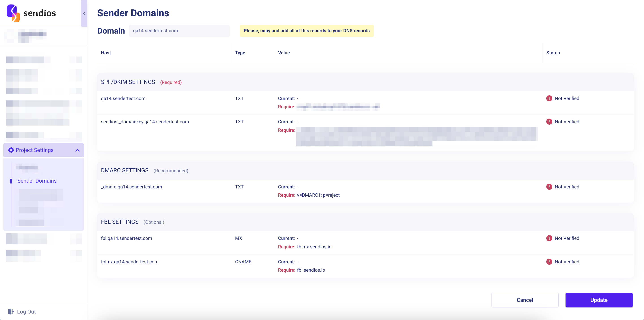Click the DMARC record Not Verified alert icon
The height and width of the screenshot is (320, 644).
click(x=549, y=187)
